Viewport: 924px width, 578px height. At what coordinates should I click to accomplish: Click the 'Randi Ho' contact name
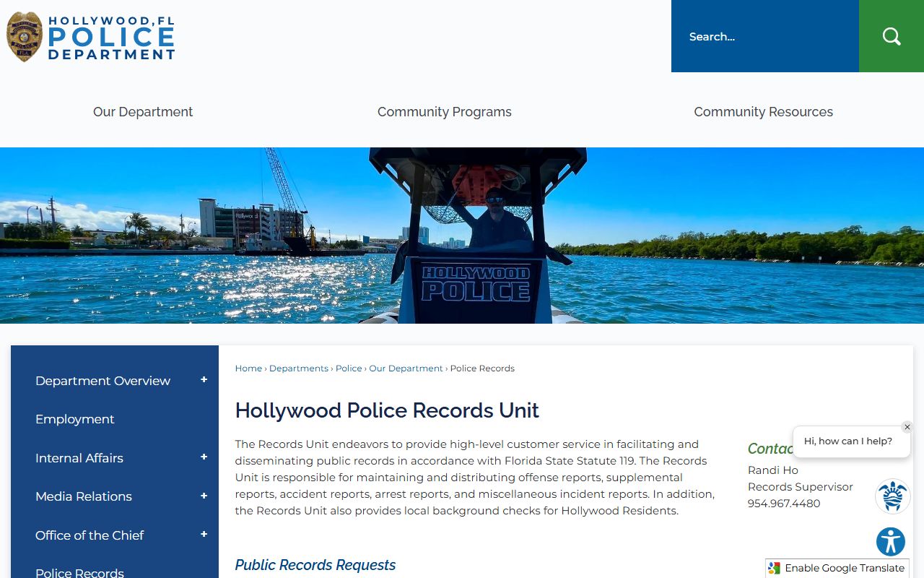[773, 470]
